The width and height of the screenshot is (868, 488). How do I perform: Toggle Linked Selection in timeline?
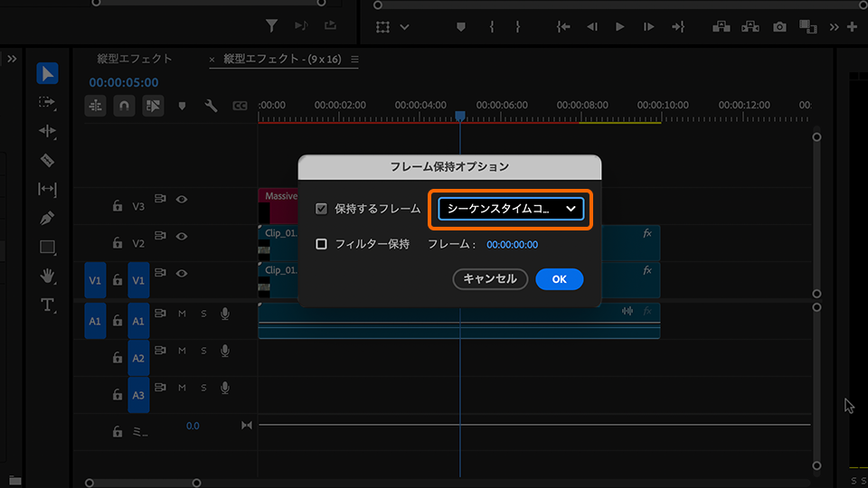click(x=154, y=106)
